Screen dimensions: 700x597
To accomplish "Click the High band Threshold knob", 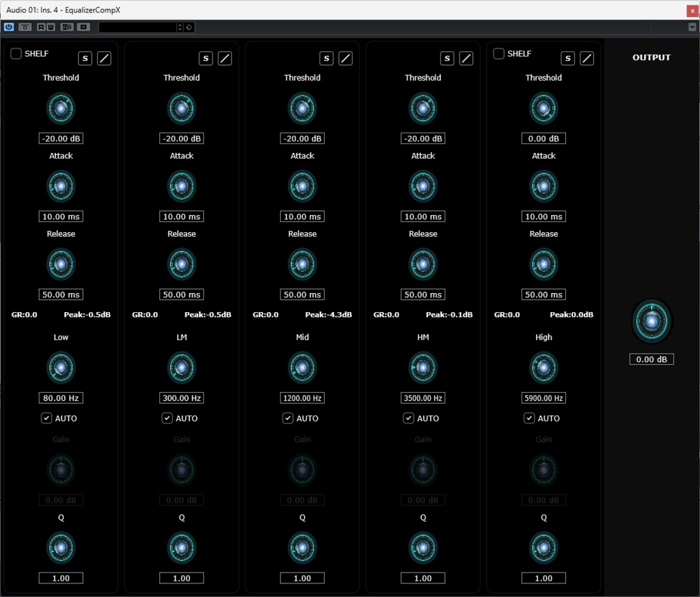I will 543,109.
